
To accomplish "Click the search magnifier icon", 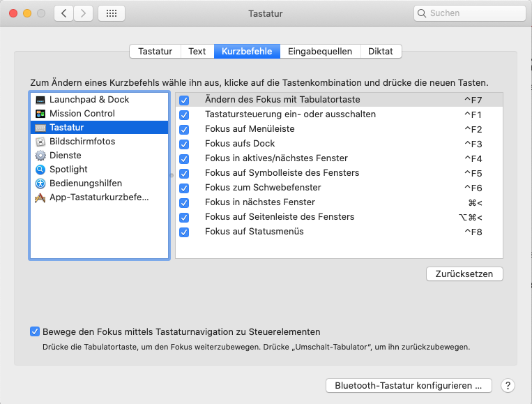I will [x=422, y=13].
